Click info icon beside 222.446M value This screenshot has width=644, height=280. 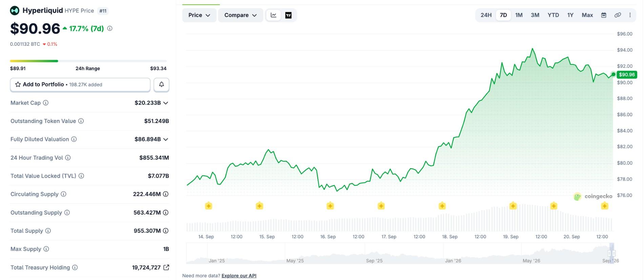click(x=166, y=194)
